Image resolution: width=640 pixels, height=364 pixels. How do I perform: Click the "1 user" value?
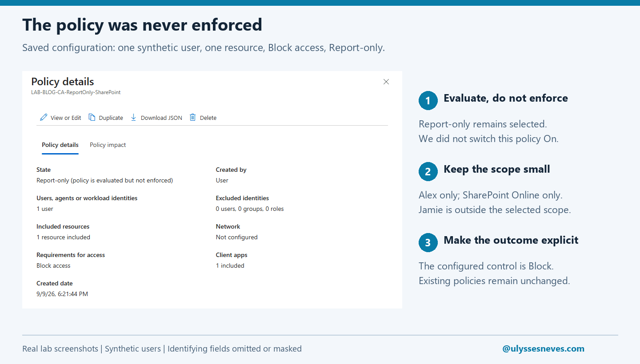(45, 209)
